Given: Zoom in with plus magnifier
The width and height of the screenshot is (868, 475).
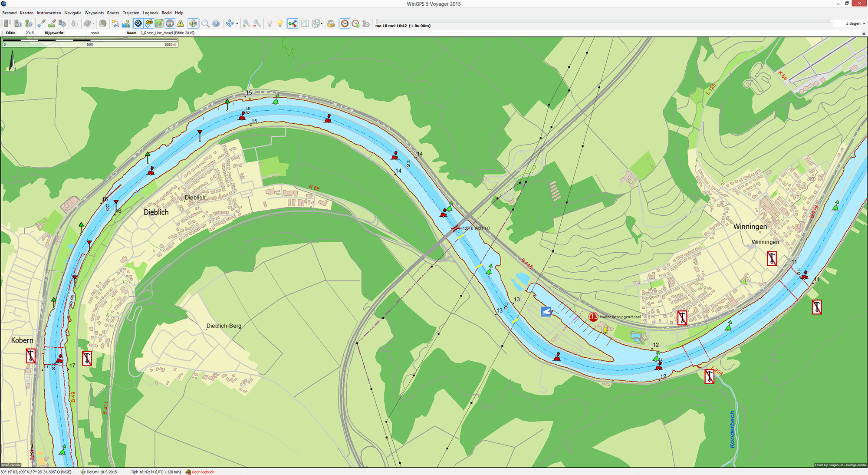Looking at the screenshot, I should tap(246, 23).
